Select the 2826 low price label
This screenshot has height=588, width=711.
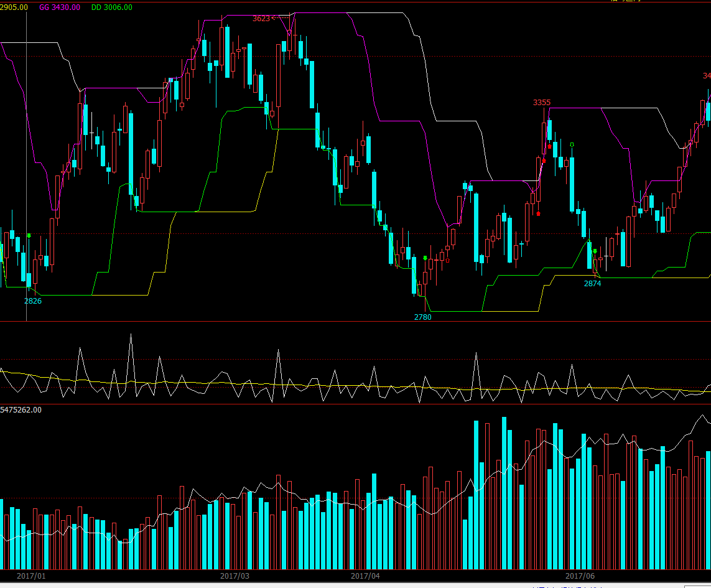point(33,301)
